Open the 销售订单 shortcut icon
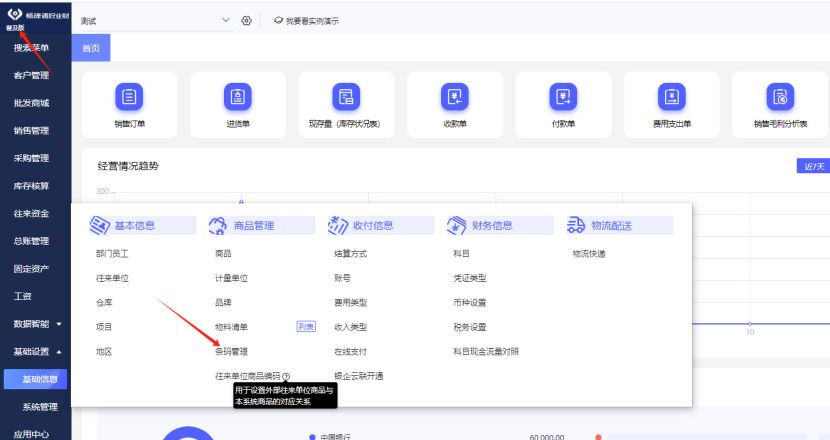830x440 pixels. coord(129,98)
